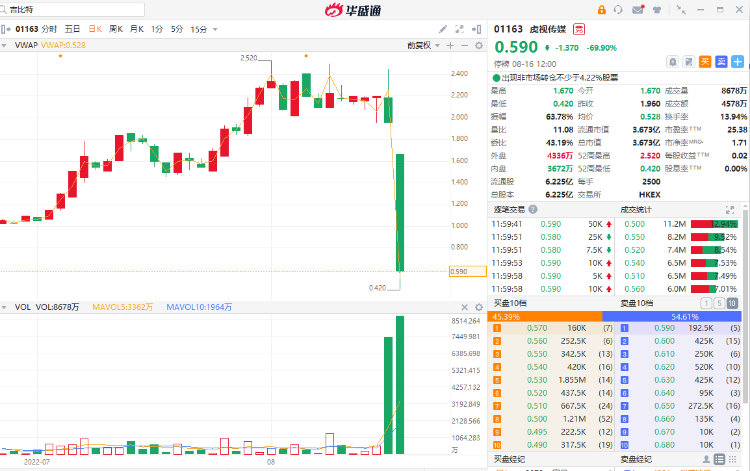The image size is (750, 471).
Task: Click the 0.500 11.2M statistics row
Action: (680, 224)
